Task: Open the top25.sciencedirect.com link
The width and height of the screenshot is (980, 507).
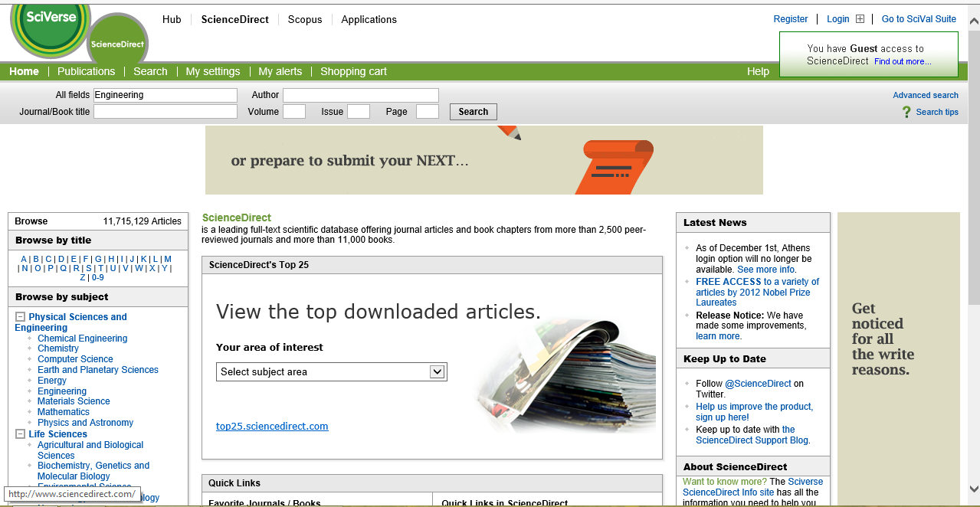Action: 272,427
